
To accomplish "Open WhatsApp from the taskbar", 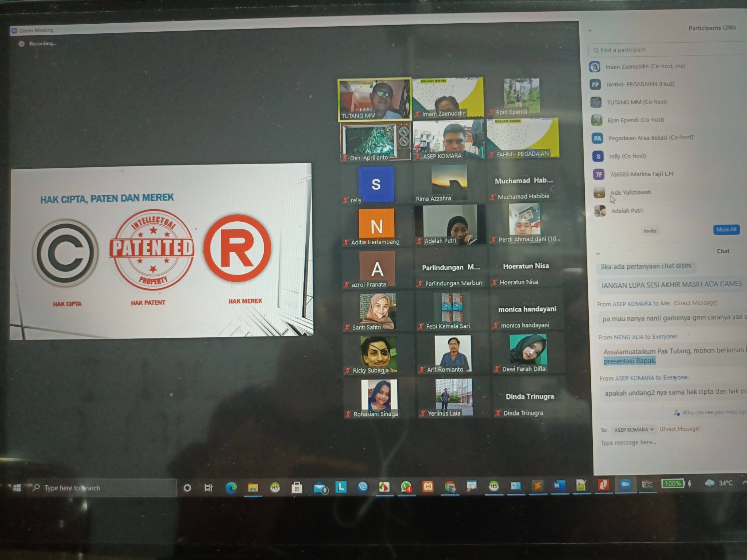I will point(406,487).
